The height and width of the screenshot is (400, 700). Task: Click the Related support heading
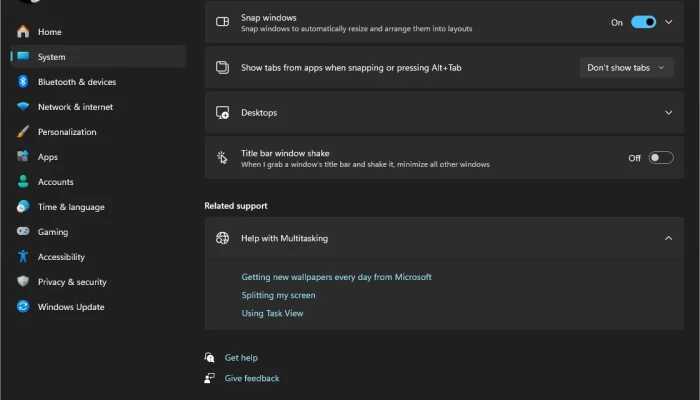click(236, 206)
